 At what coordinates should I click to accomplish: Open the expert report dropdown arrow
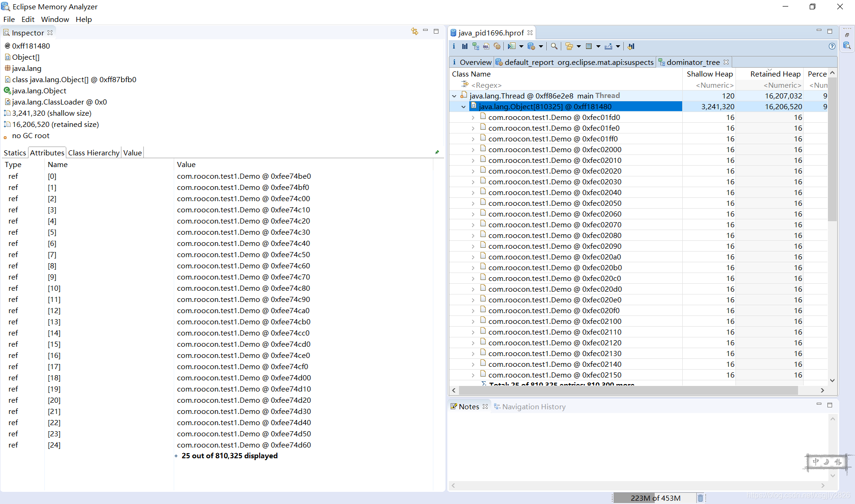coord(521,46)
